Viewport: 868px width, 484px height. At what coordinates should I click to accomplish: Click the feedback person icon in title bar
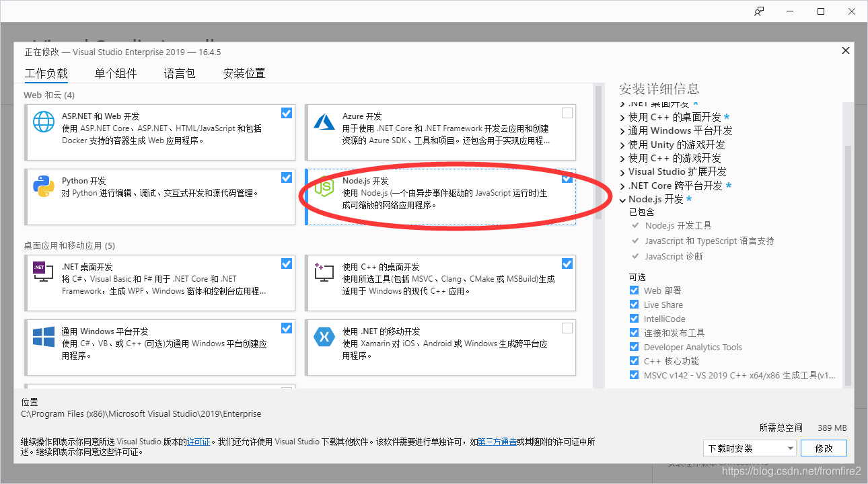tap(759, 11)
